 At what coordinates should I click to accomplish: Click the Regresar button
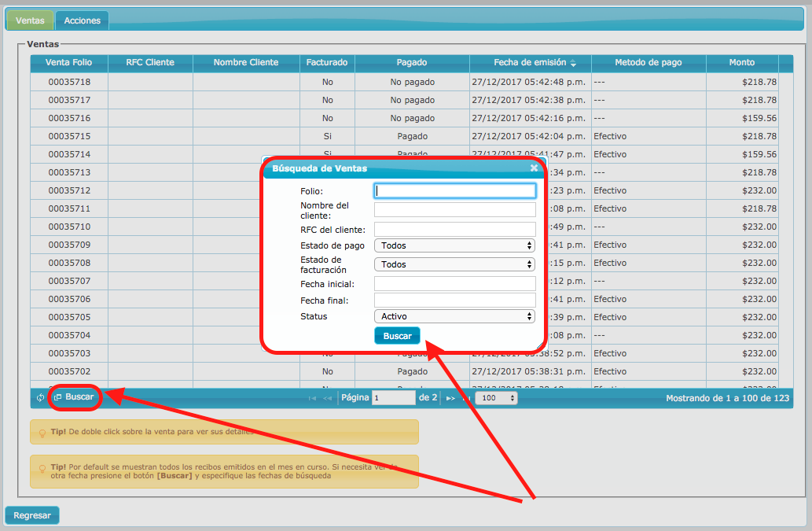point(32,515)
